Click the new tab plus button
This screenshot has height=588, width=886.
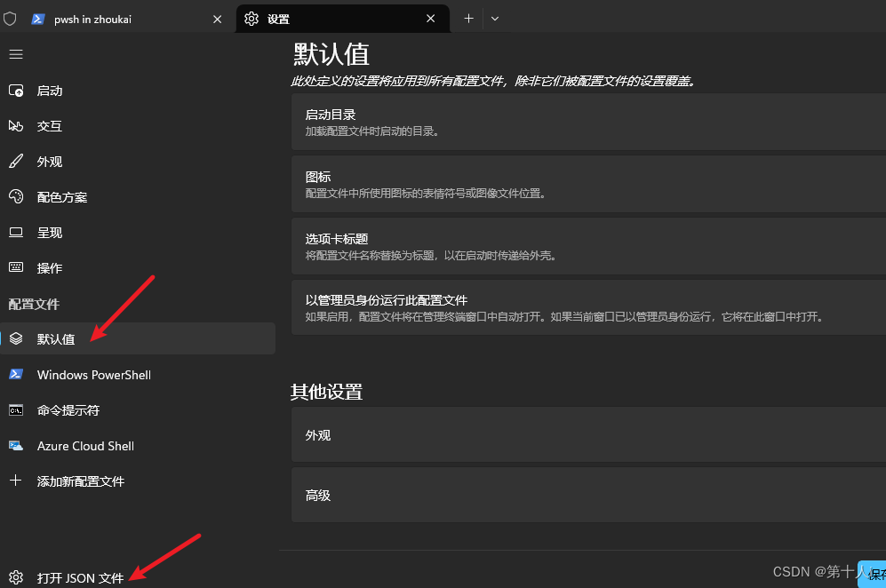pos(468,18)
